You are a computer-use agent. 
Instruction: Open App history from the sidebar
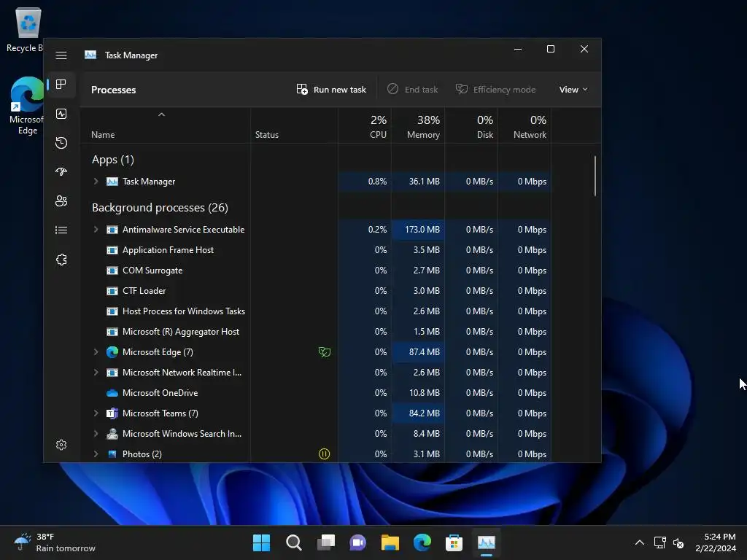tap(61, 143)
